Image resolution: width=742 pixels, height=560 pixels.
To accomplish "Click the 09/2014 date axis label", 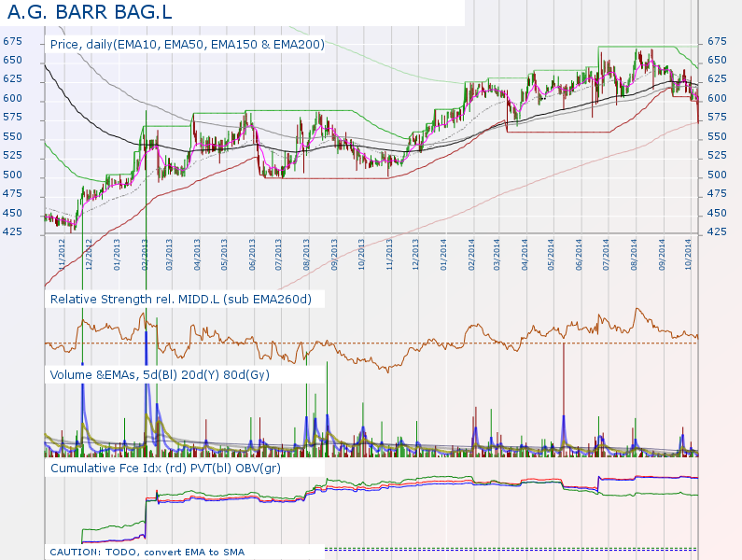I will click(x=662, y=255).
